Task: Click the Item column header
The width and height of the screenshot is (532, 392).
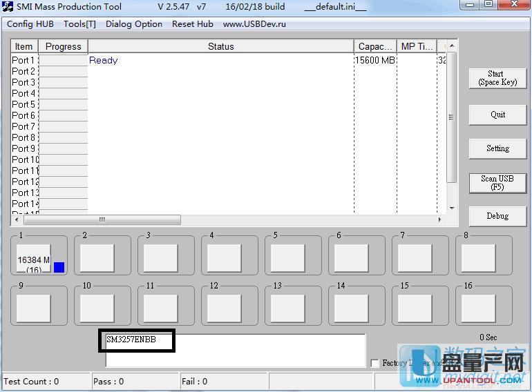Action: click(x=24, y=46)
